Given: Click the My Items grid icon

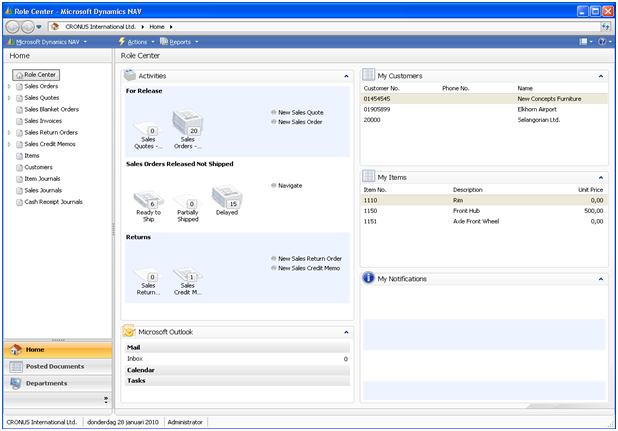Looking at the screenshot, I should (x=369, y=176).
